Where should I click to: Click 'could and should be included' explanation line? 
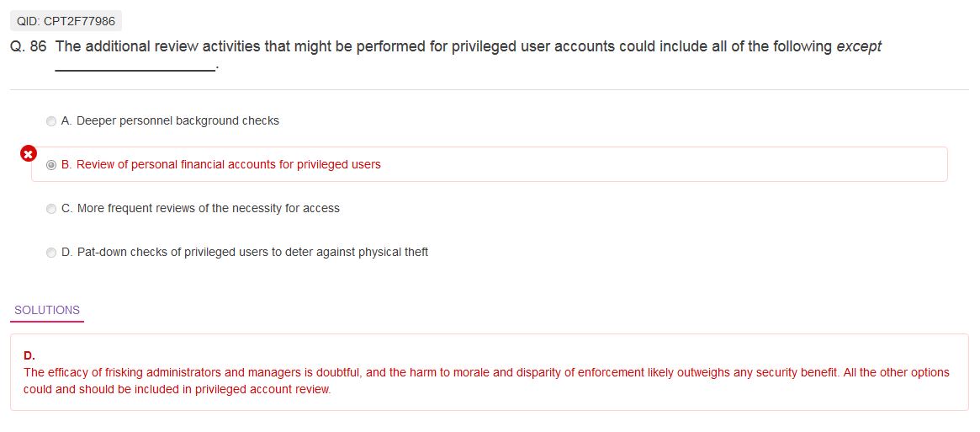pos(177,390)
